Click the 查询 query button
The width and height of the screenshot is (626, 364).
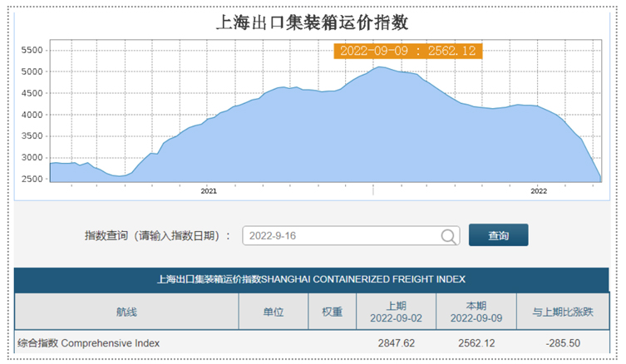click(x=498, y=235)
